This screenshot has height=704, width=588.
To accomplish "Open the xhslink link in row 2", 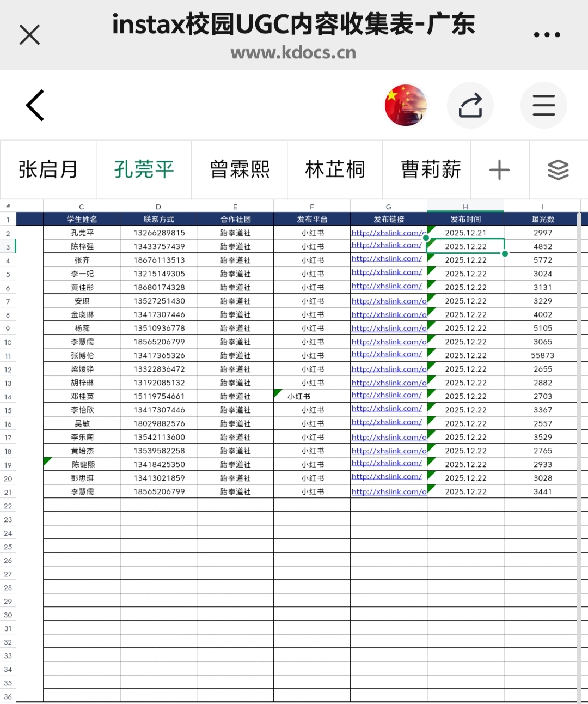I will click(389, 233).
